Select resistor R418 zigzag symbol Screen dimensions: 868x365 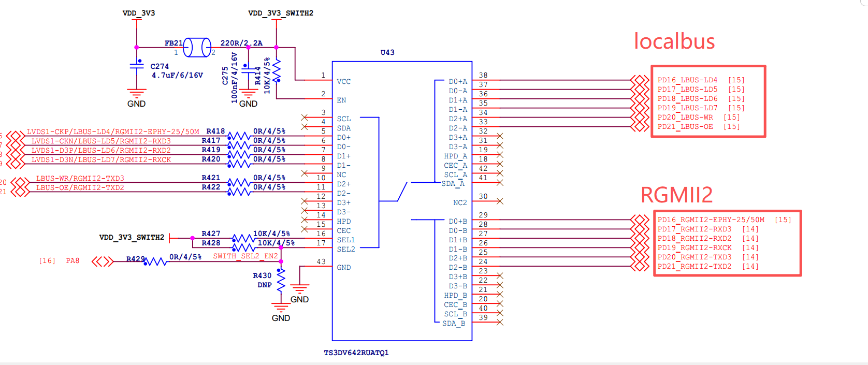[x=239, y=136]
